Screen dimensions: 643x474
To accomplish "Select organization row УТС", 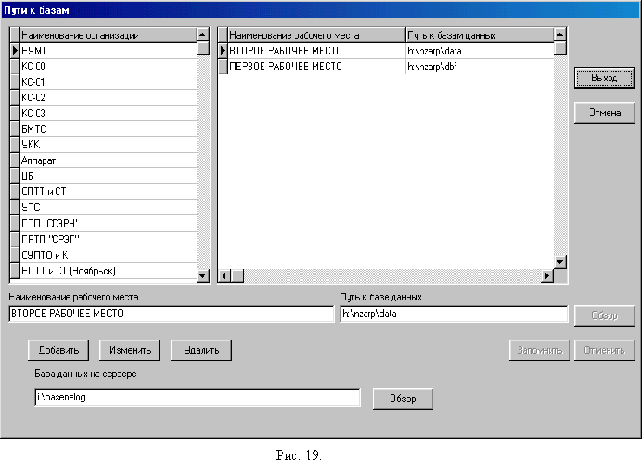I will point(109,207).
